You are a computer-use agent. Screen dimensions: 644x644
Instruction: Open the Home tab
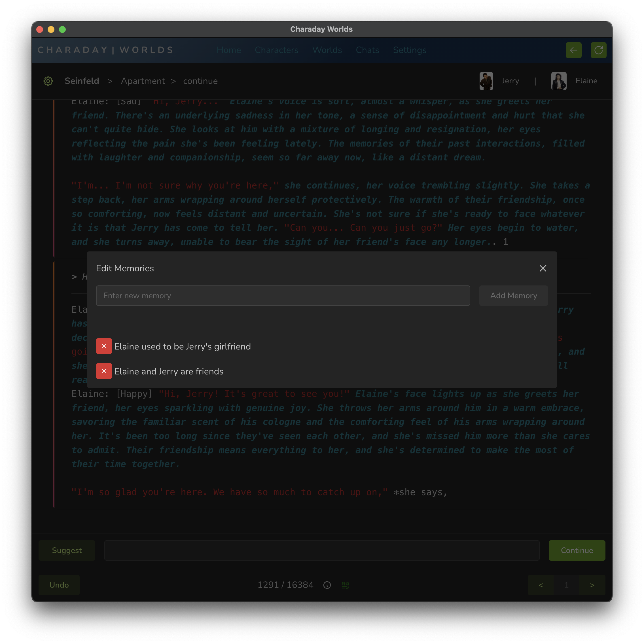tap(229, 50)
